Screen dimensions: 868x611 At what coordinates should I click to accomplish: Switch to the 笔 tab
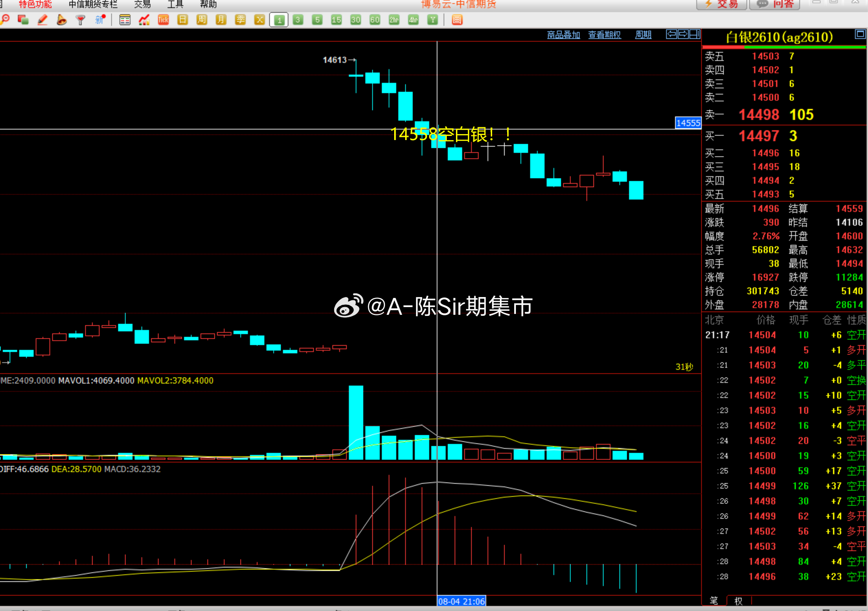click(x=714, y=600)
